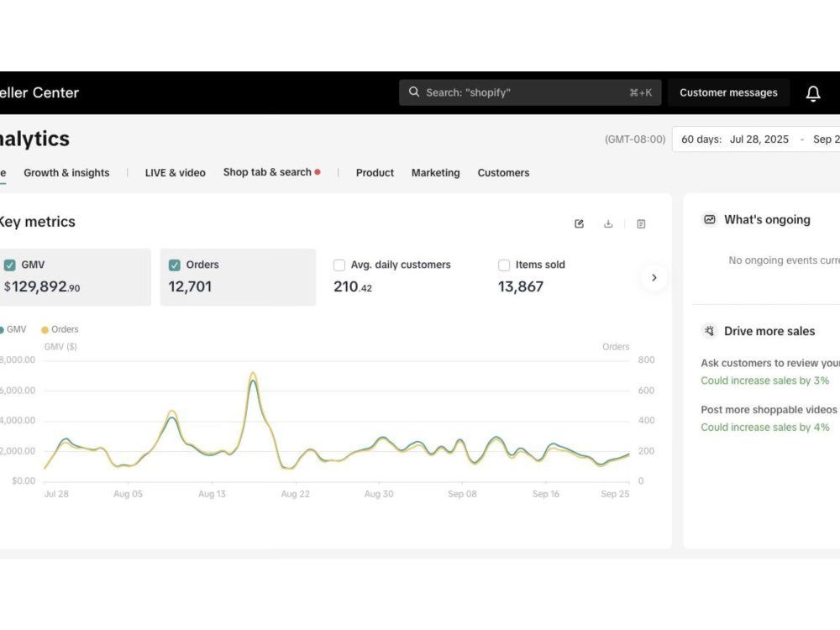Open the metrics glossary document icon
Viewport: 840px width, 630px height.
pyautogui.click(x=641, y=224)
